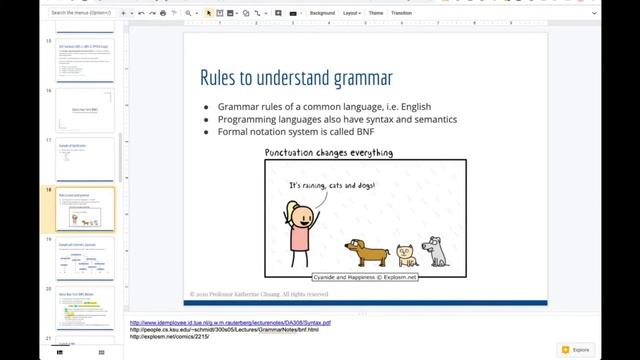Select slide 16 thumbnail
The image size is (640, 360).
(85, 110)
